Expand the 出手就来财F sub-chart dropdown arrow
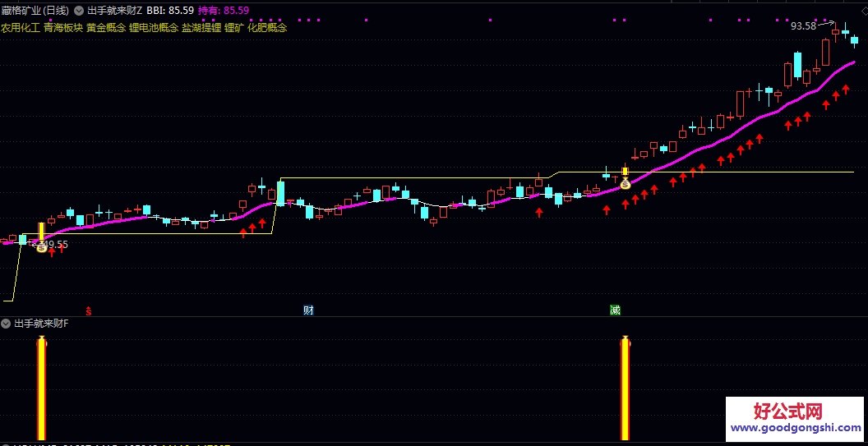This screenshot has height=446, width=868. [x=6, y=323]
